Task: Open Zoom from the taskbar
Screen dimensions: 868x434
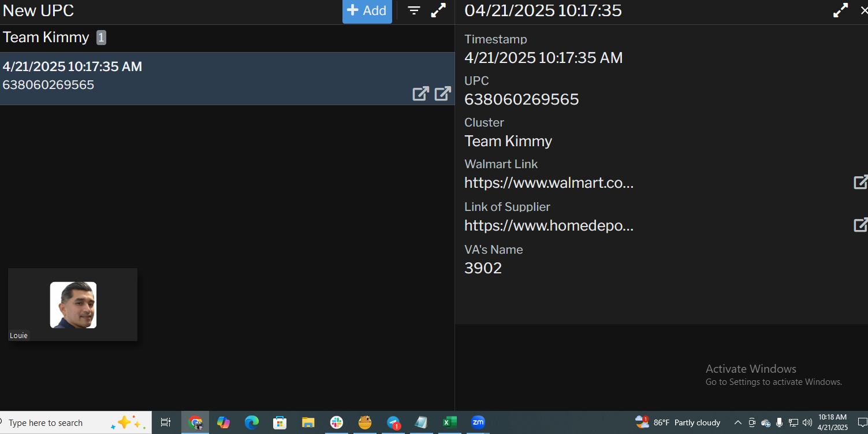Action: pyautogui.click(x=478, y=422)
